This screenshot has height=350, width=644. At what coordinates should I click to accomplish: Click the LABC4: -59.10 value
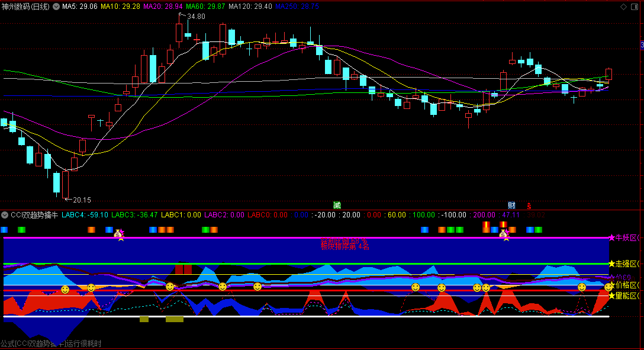coord(85,215)
